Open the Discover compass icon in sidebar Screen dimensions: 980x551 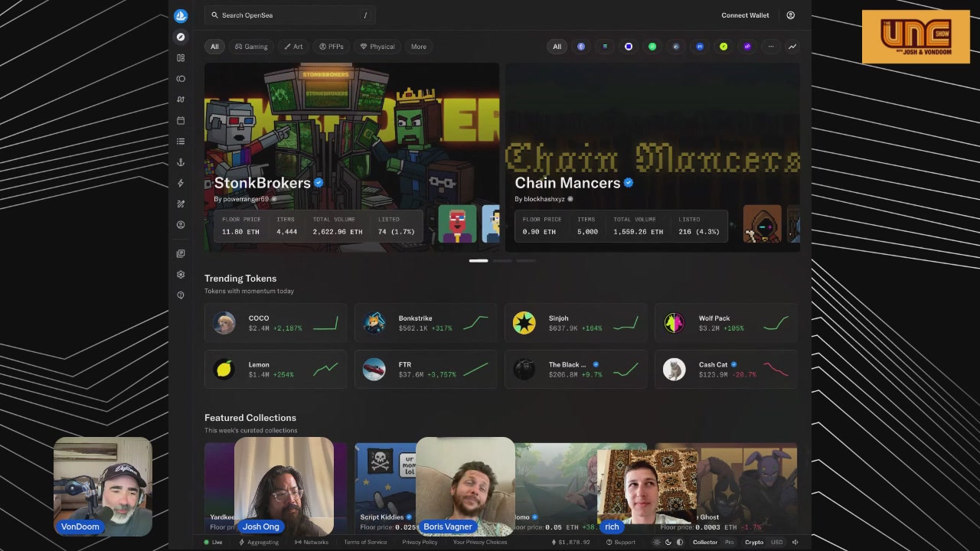coord(181,37)
